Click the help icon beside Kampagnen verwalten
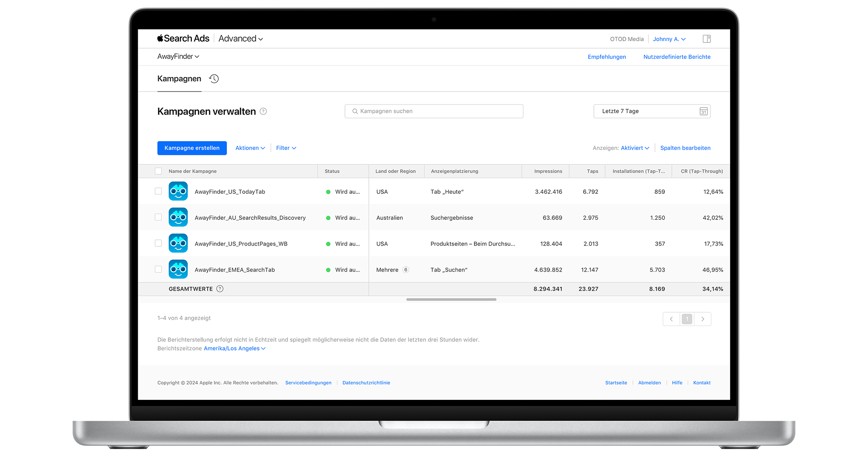The image size is (868, 453). (x=263, y=111)
